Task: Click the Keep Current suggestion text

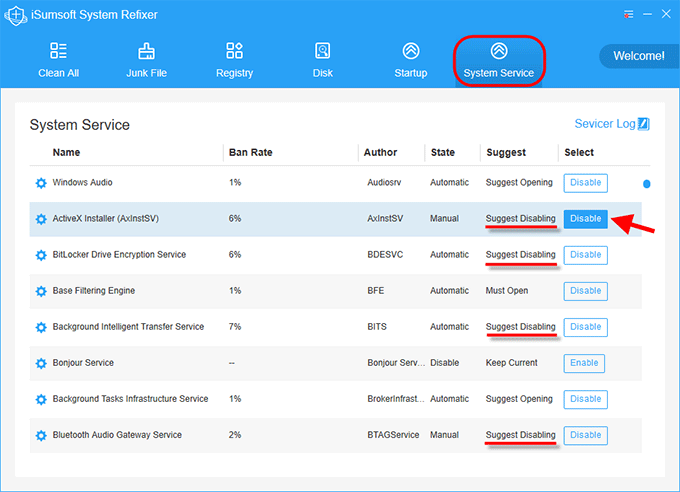Action: (x=512, y=363)
